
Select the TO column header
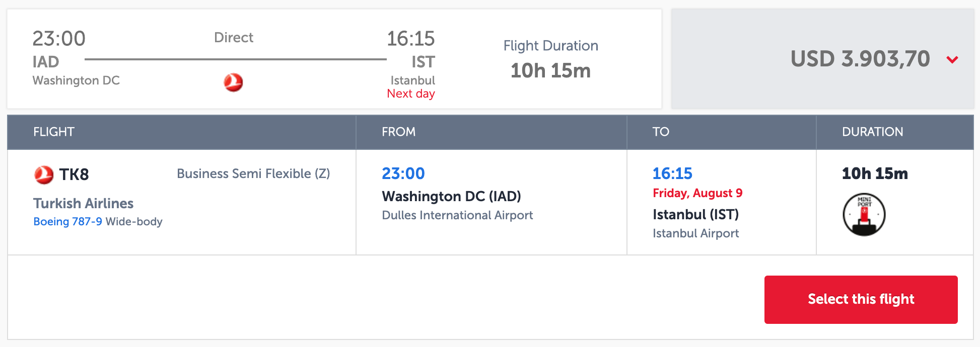point(661,132)
